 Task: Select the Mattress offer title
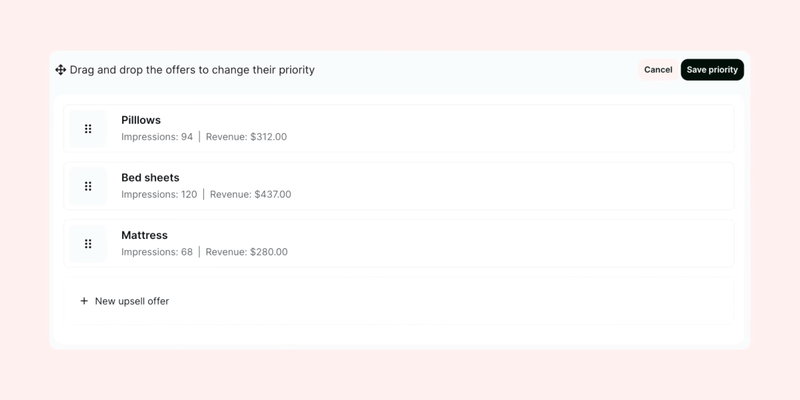pos(144,235)
